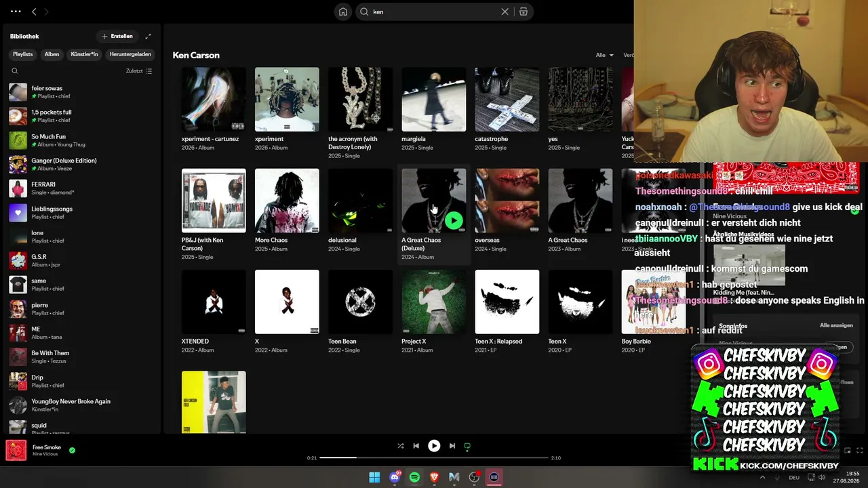Open the "G.S.R" album in the library
Screen dimensions: 868x488
click(x=81, y=261)
